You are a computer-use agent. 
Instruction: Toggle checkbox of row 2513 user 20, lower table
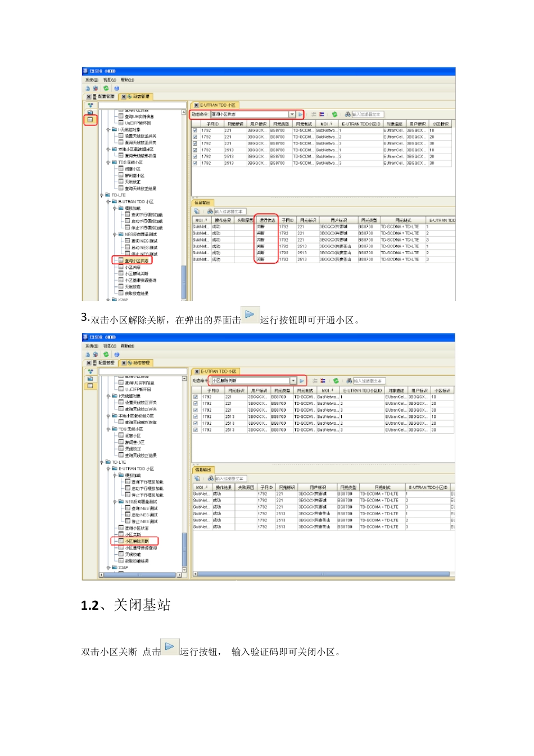coord(196,424)
